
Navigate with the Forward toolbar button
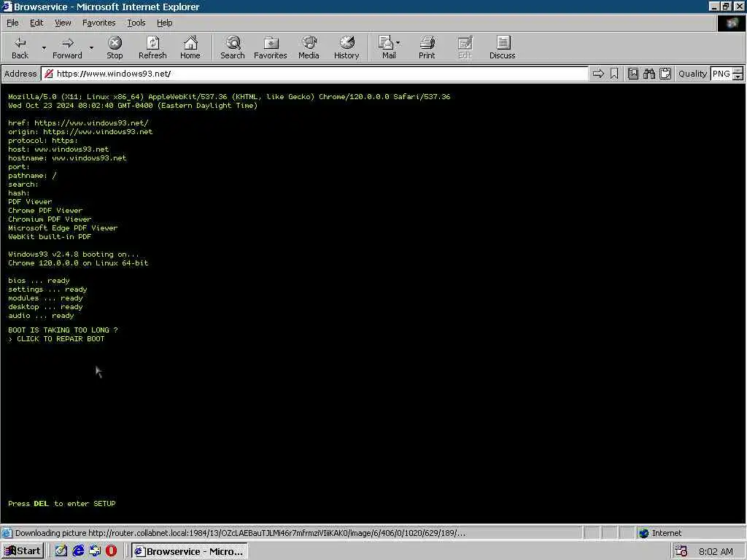(67, 47)
